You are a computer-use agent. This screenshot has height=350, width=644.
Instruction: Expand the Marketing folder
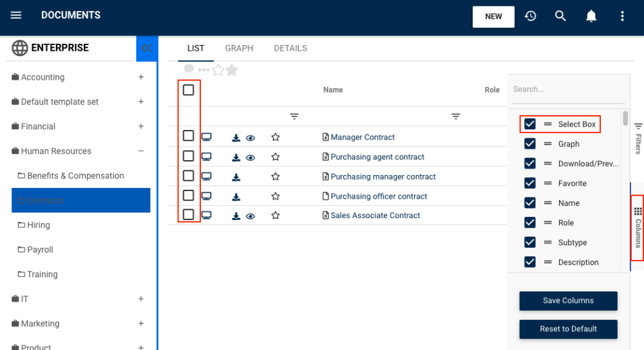[141, 324]
